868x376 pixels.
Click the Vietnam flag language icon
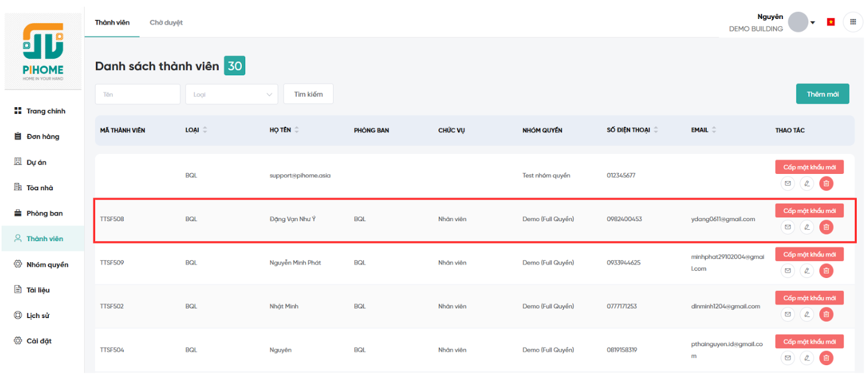(831, 22)
